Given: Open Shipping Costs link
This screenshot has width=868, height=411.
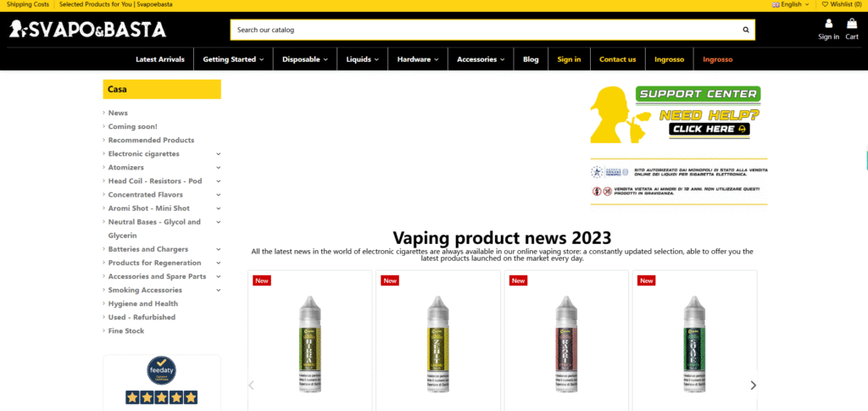Looking at the screenshot, I should [28, 4].
